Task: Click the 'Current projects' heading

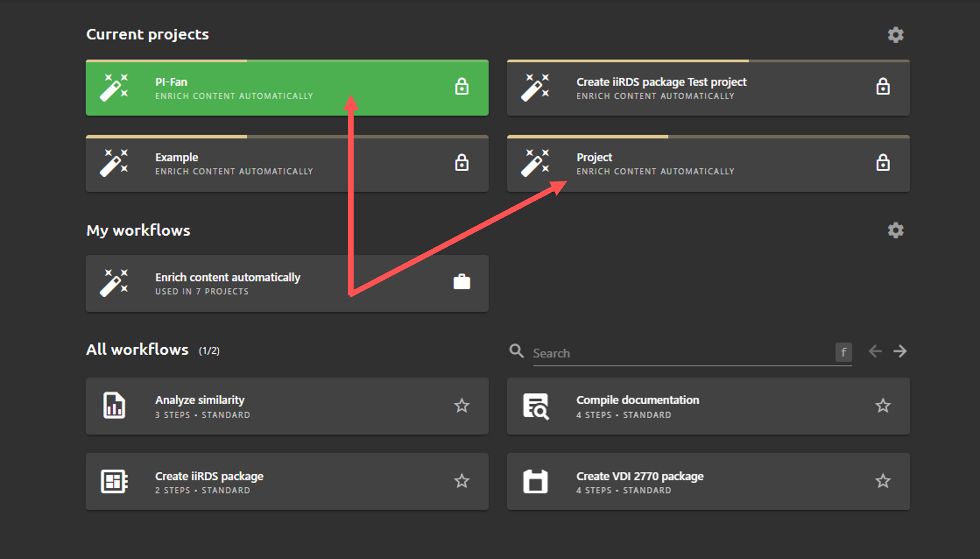Action: tap(147, 34)
